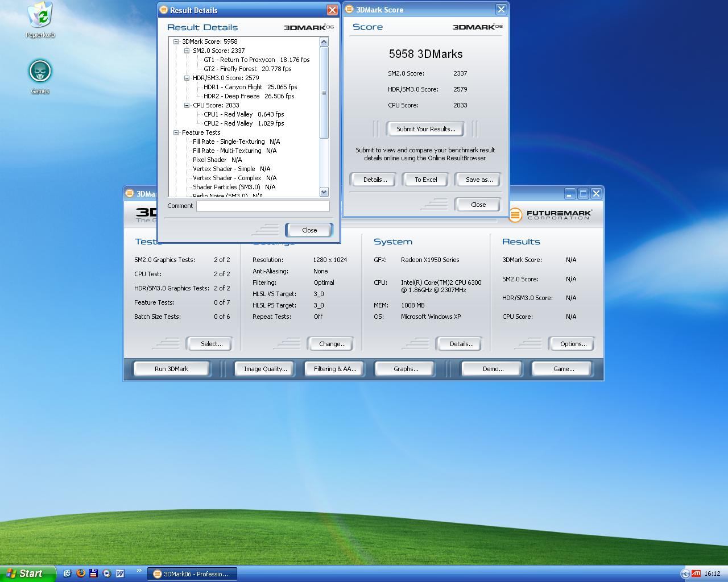Click resolution value 1280 x 1024
The height and width of the screenshot is (582, 728).
[330, 260]
